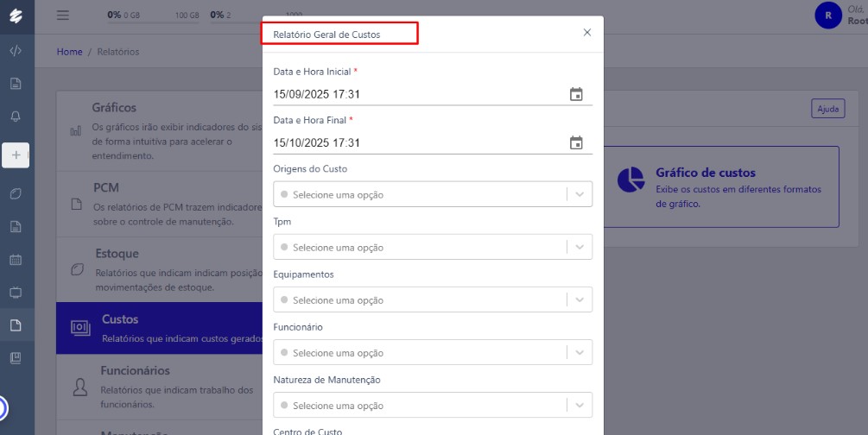Click the Ajuda button
The height and width of the screenshot is (435, 868).
(x=827, y=109)
